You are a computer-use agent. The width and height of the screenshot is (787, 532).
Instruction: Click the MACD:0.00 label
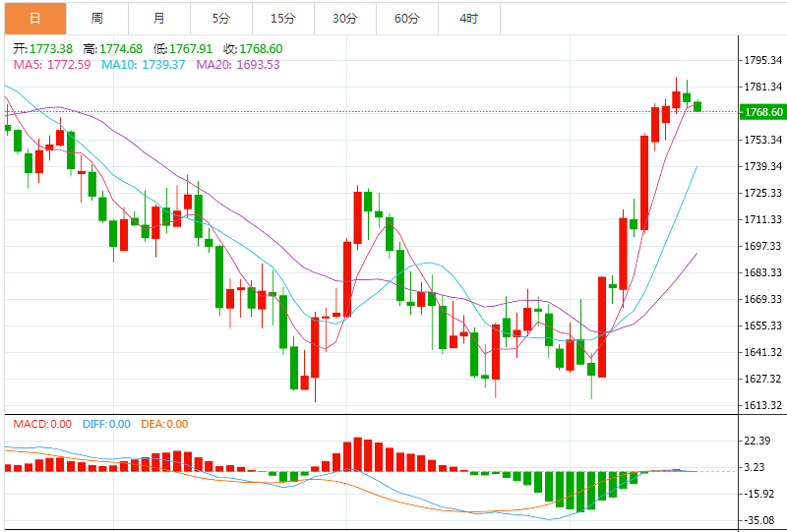click(x=42, y=424)
